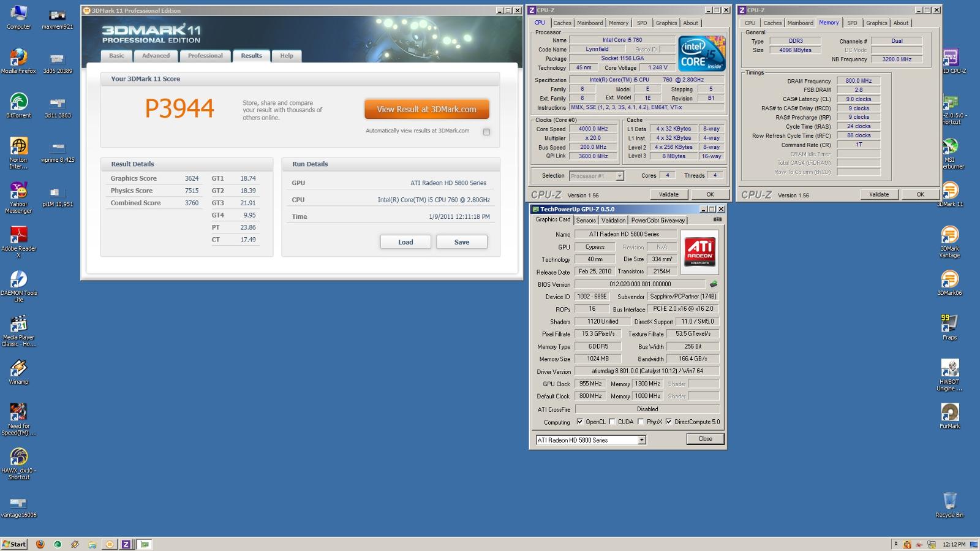
Task: Open the Norton Internet desktop icon
Action: point(18,153)
